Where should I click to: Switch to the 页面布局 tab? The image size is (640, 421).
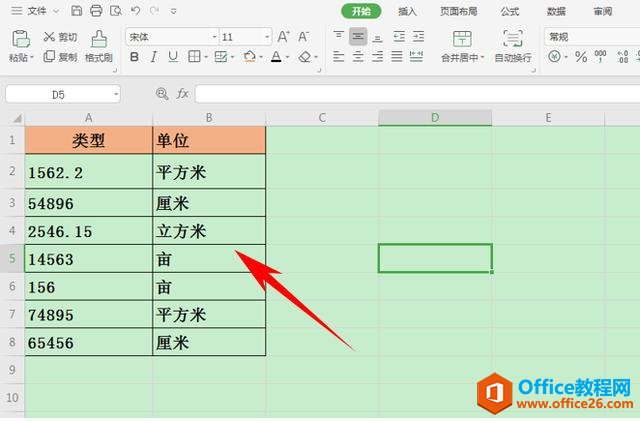coord(458,11)
